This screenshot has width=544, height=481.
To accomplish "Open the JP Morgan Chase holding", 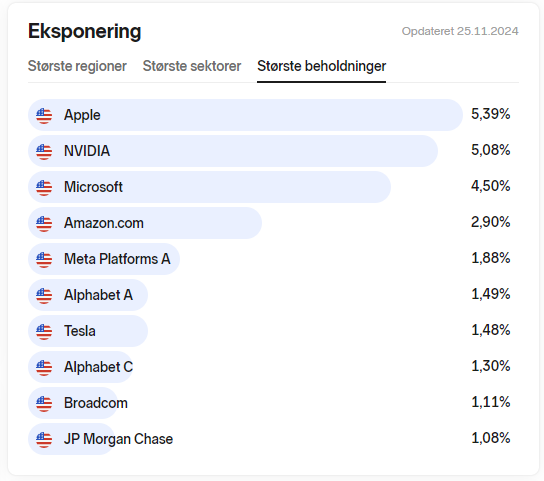I will 118,439.
